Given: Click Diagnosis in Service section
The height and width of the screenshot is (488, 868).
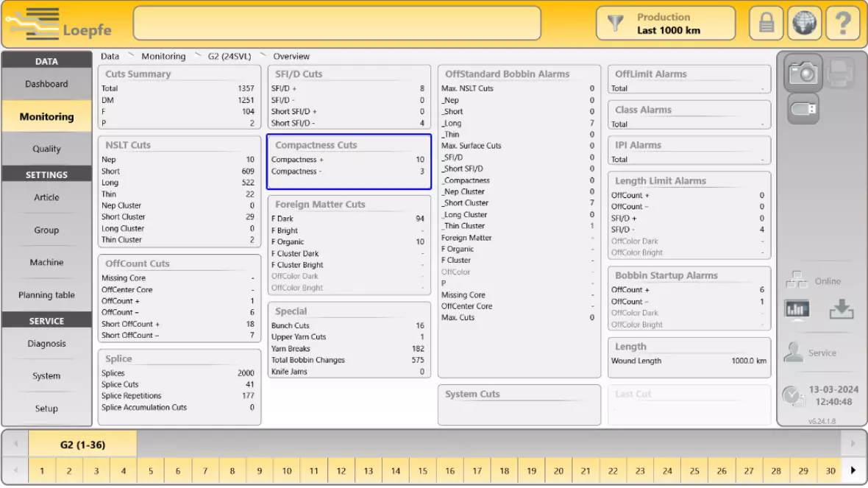Looking at the screenshot, I should point(46,344).
